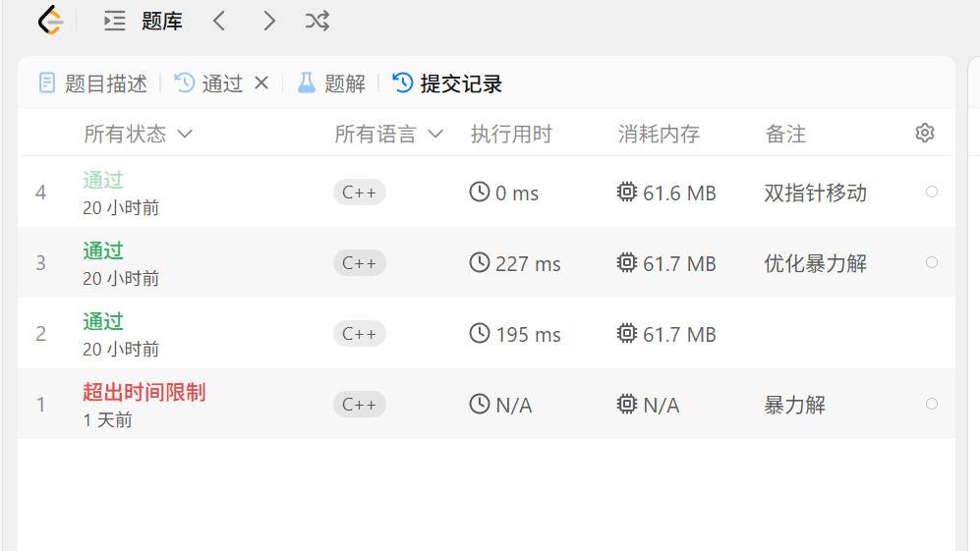This screenshot has width=980, height=551.
Task: Switch to the 题目描述 tab
Action: click(x=93, y=83)
